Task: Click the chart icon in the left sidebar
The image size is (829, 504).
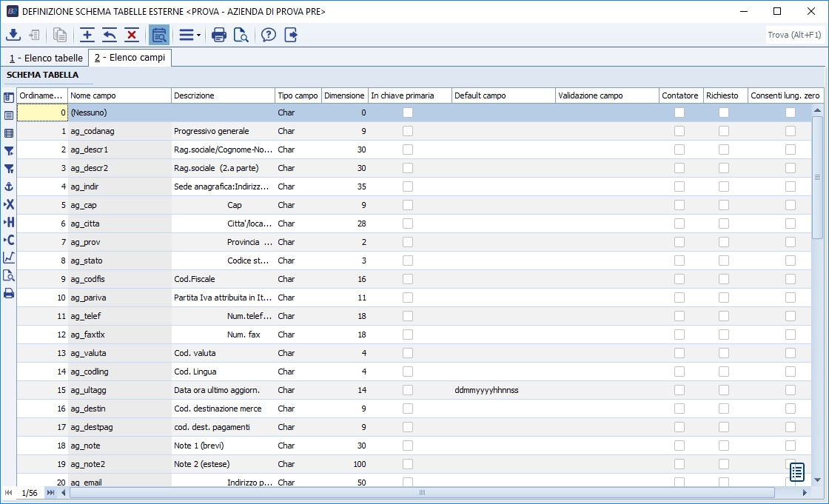Action: pyautogui.click(x=9, y=258)
